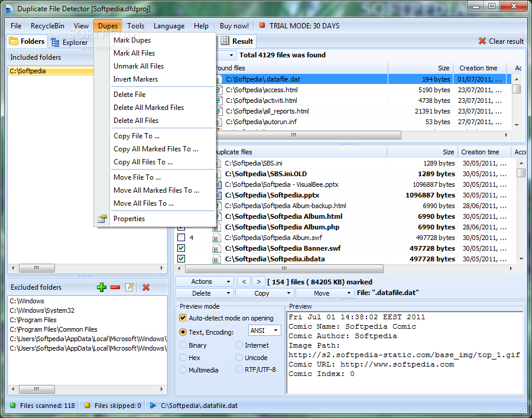Image resolution: width=532 pixels, height=418 pixels.
Task: Click the file icon of access.html
Action: [219, 90]
